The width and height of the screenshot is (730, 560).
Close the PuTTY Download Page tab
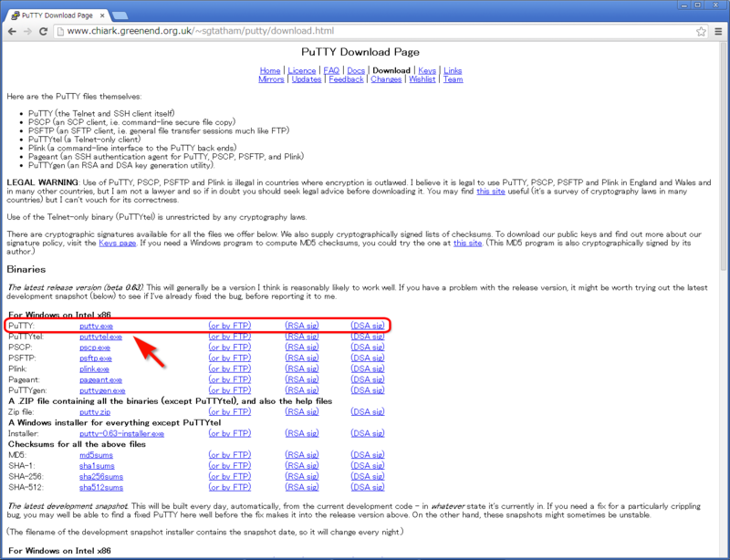[x=102, y=16]
